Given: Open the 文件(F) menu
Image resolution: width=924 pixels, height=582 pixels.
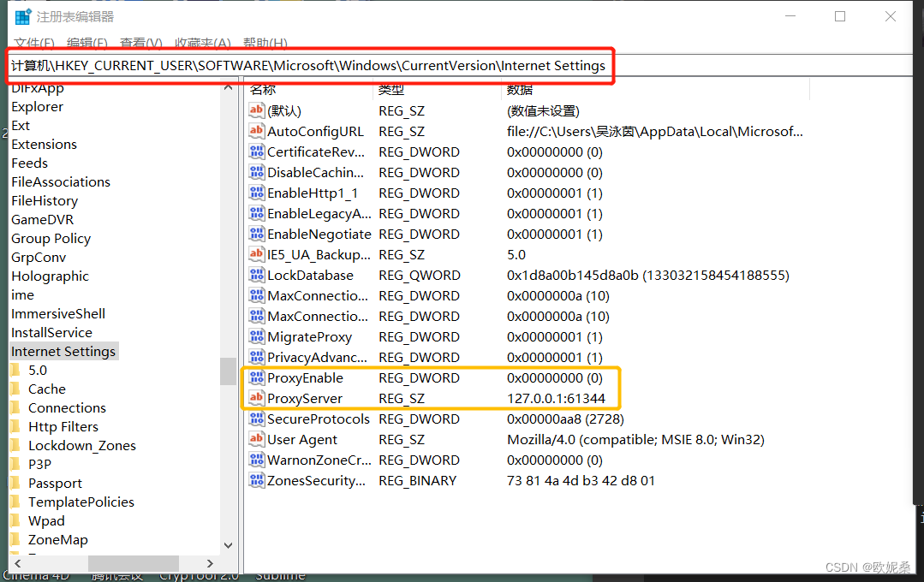Looking at the screenshot, I should [x=34, y=43].
